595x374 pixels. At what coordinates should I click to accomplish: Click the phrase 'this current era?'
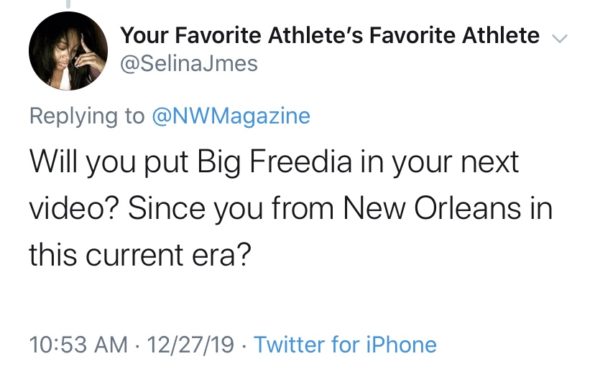click(x=140, y=255)
